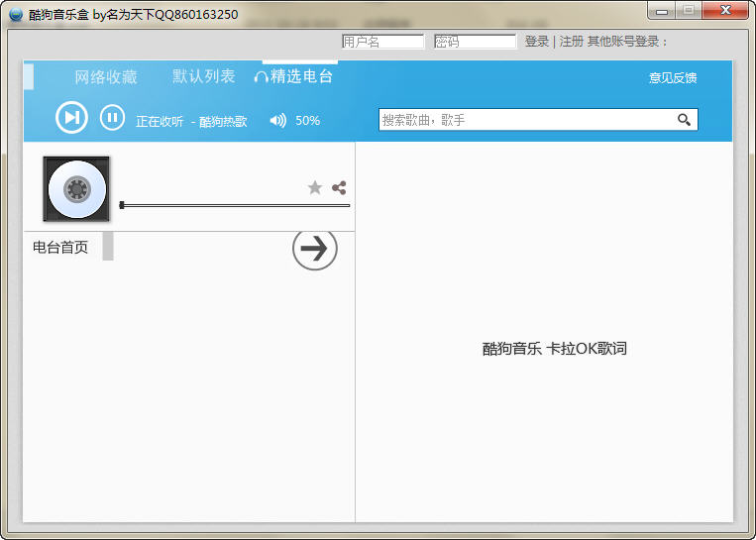
Task: Focus the 密码 input field
Action: (475, 42)
